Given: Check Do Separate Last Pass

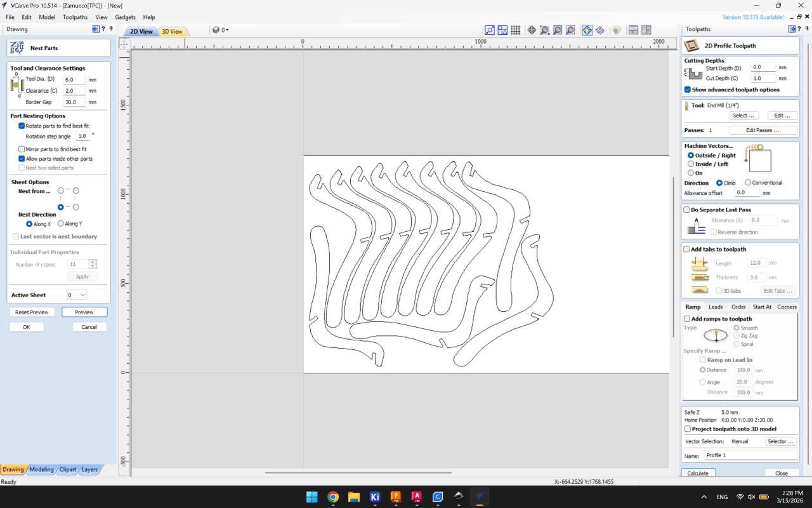Looking at the screenshot, I should pos(686,210).
